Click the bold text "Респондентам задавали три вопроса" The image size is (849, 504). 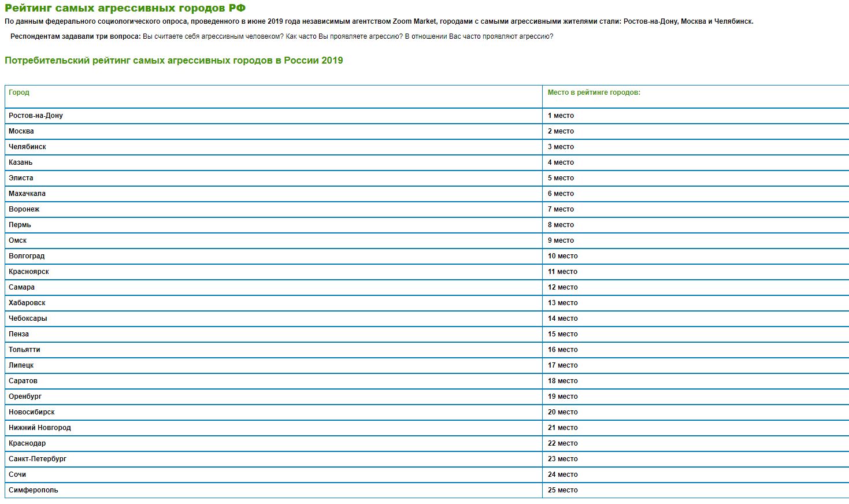[x=75, y=36]
